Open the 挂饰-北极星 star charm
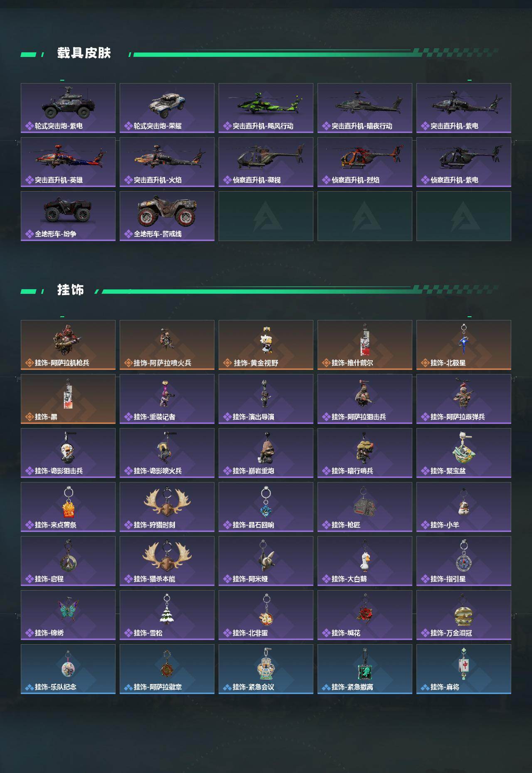The width and height of the screenshot is (532, 773). pyautogui.click(x=464, y=345)
